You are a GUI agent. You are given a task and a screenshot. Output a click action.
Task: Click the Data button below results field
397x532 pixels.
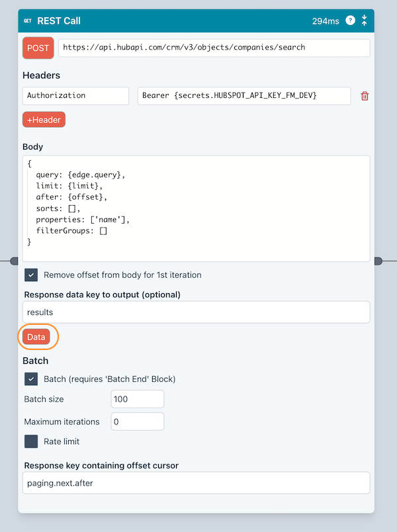(x=36, y=337)
